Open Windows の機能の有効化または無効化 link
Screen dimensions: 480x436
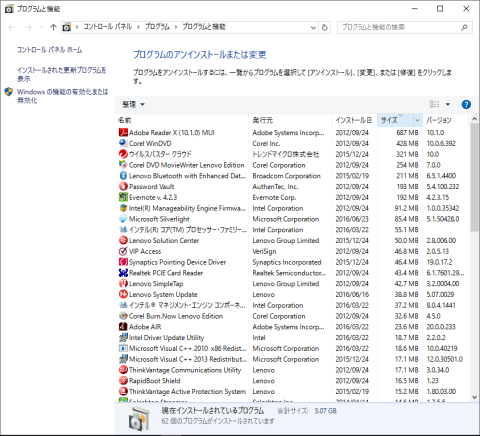pos(62,96)
